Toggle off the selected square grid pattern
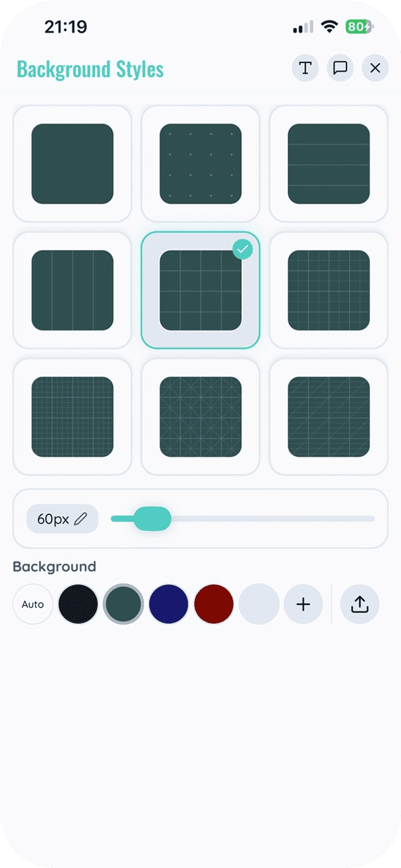This screenshot has height=868, width=401. pos(200,290)
